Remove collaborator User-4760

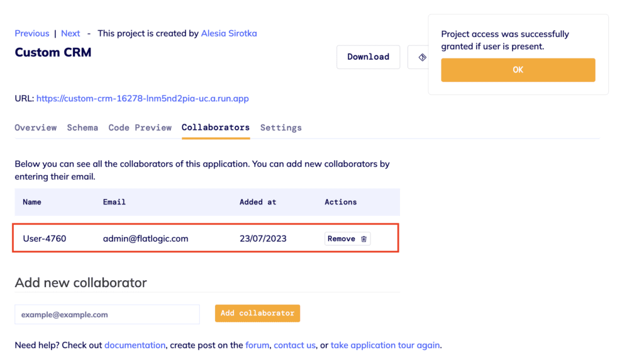347,239
